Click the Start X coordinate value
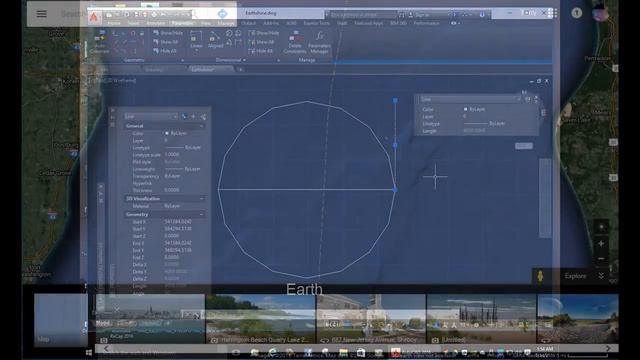This screenshot has height=360, width=640. point(178,222)
